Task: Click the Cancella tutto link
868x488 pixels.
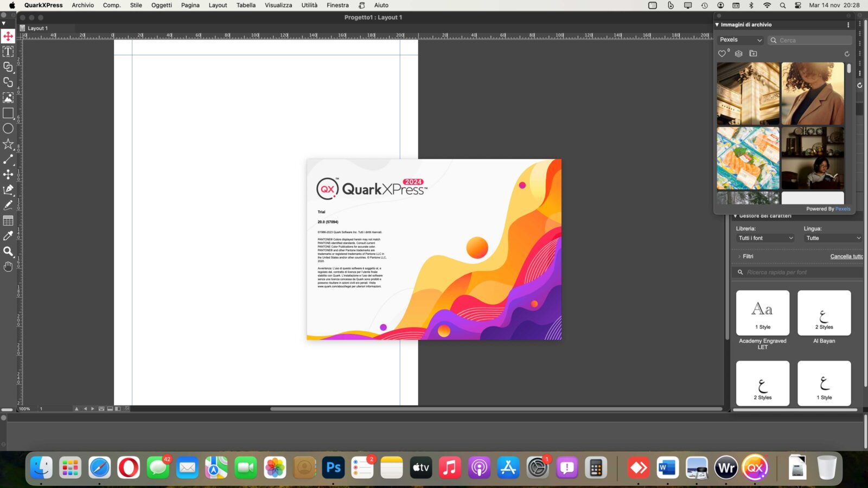Action: pos(846,256)
